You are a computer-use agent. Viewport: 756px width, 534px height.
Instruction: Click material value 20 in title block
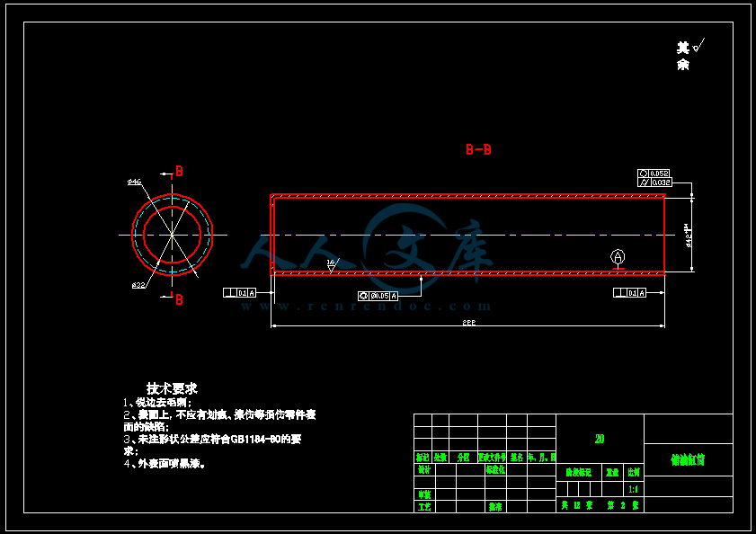pyautogui.click(x=600, y=439)
